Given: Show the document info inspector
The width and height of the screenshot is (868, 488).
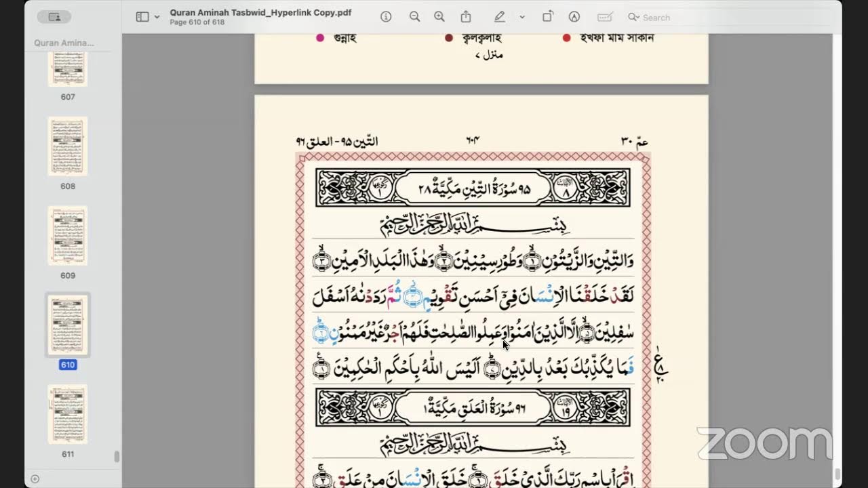Looking at the screenshot, I should [x=386, y=17].
